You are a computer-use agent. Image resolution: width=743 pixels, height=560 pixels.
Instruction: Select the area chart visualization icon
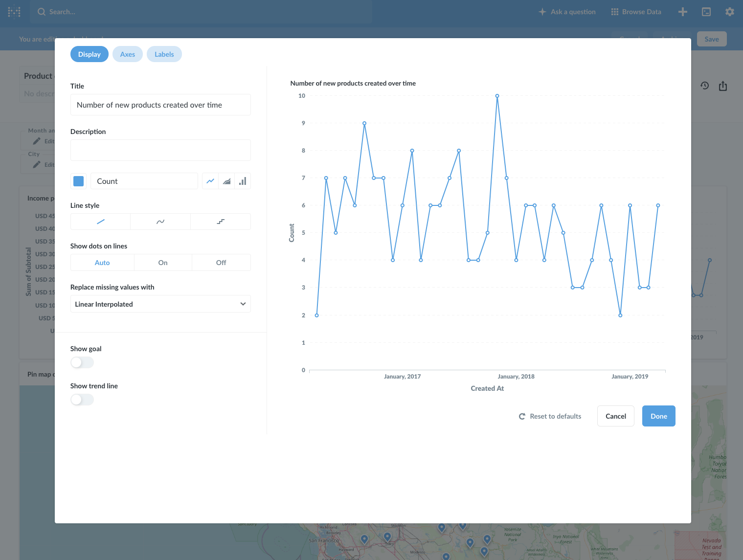coord(226,181)
